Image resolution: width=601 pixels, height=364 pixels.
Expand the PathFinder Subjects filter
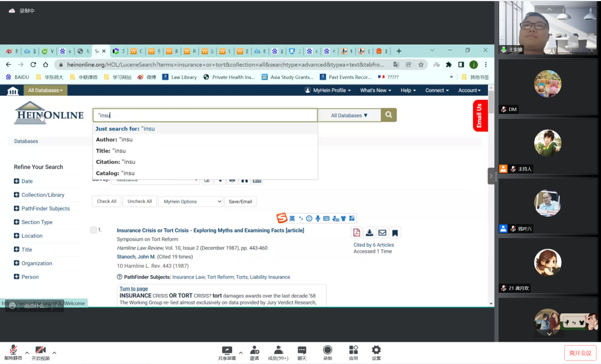pyautogui.click(x=17, y=208)
